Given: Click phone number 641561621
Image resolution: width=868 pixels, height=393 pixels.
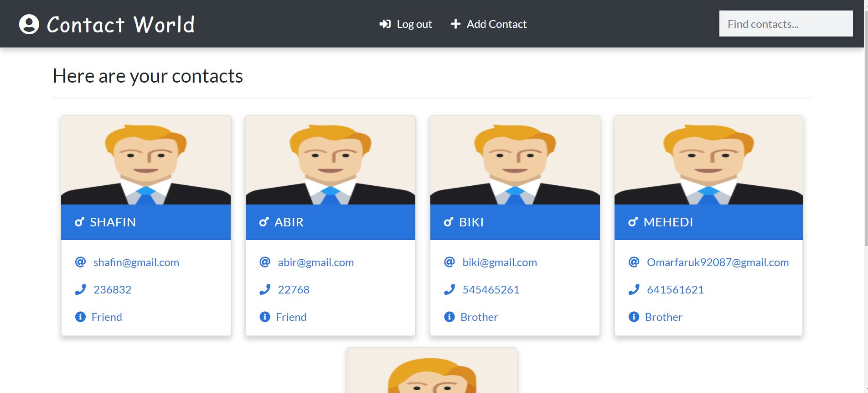Looking at the screenshot, I should [x=676, y=290].
